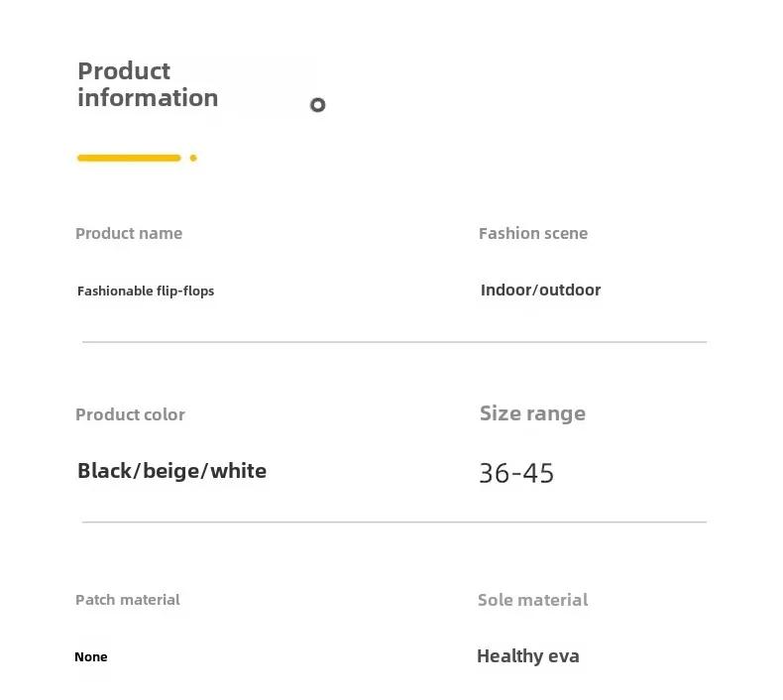Click the divider line below Fashionable flip-flops
The image size is (783, 700).
[394, 342]
